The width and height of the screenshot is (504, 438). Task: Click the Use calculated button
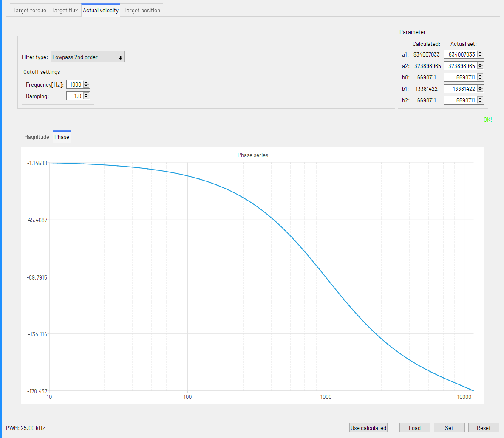coord(368,428)
